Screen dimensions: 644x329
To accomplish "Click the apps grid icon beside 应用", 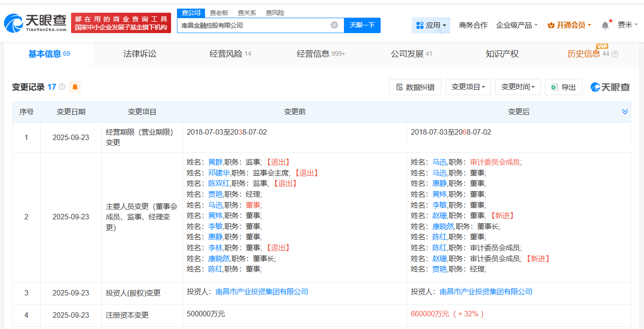I will click(419, 25).
